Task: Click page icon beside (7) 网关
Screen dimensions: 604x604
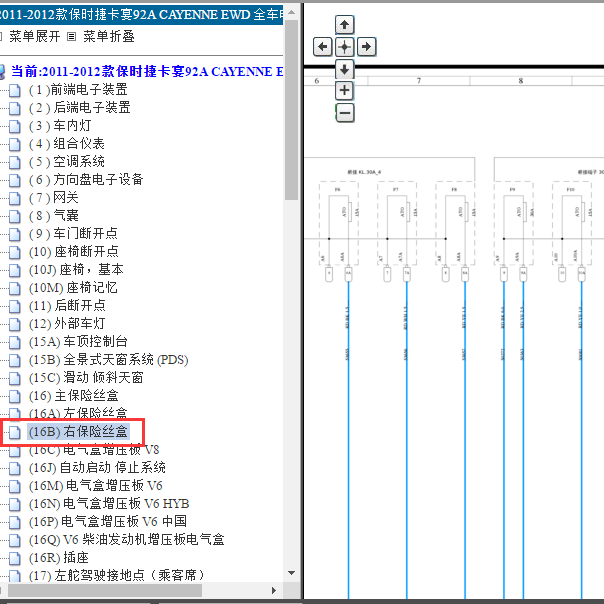Action: point(15,198)
